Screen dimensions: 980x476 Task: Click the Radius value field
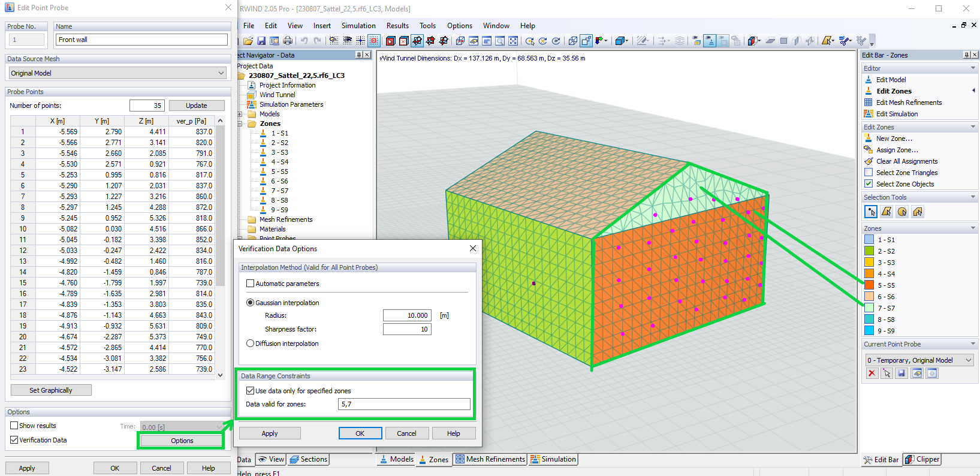click(x=407, y=315)
